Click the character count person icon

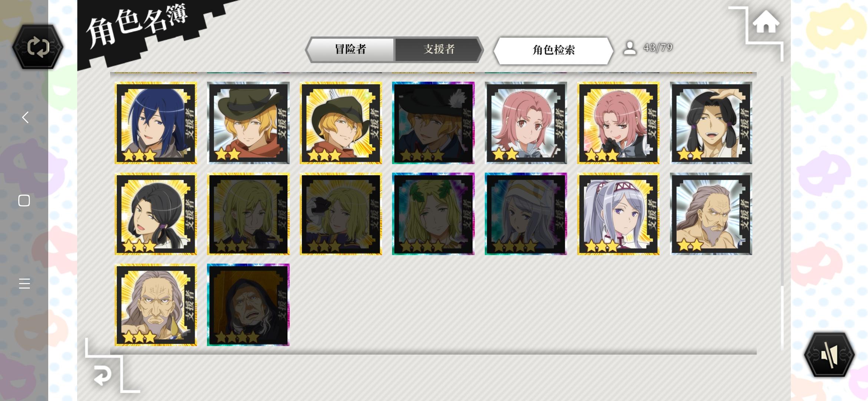tap(629, 48)
